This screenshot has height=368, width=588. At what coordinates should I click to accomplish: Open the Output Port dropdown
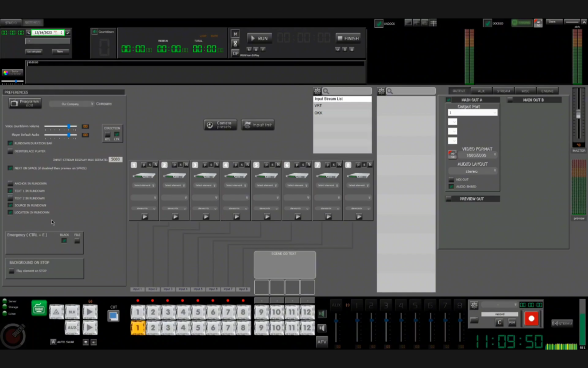click(473, 113)
